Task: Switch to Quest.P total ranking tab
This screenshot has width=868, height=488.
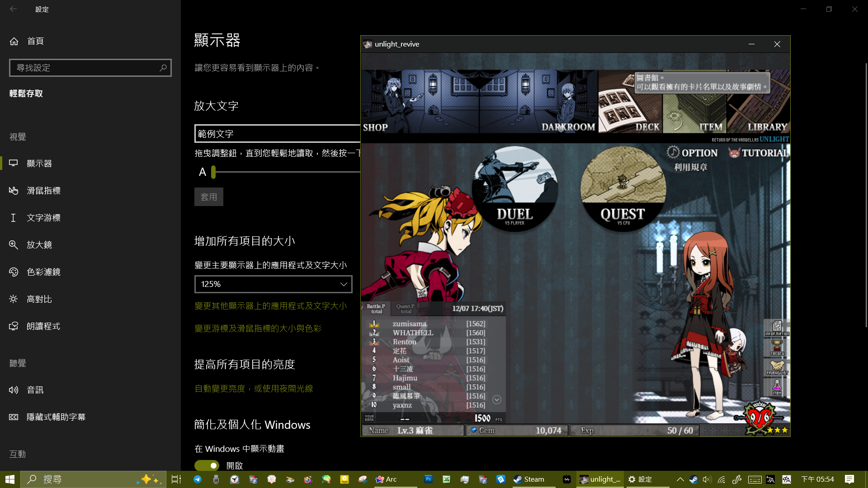Action: (405, 309)
